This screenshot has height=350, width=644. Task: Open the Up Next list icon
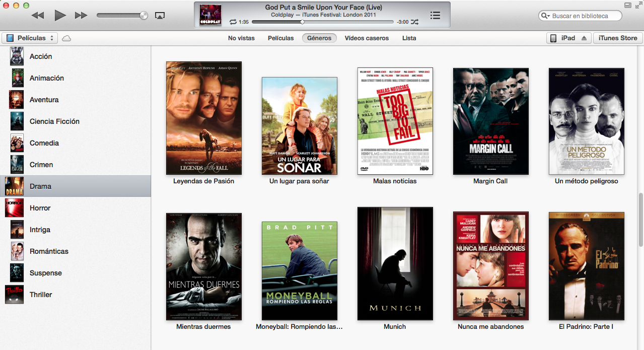(x=436, y=16)
